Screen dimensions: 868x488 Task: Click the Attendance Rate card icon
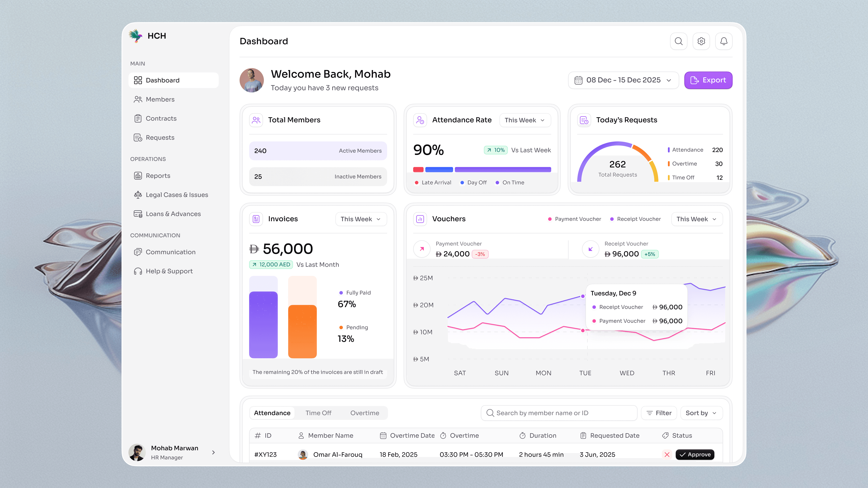tap(420, 120)
